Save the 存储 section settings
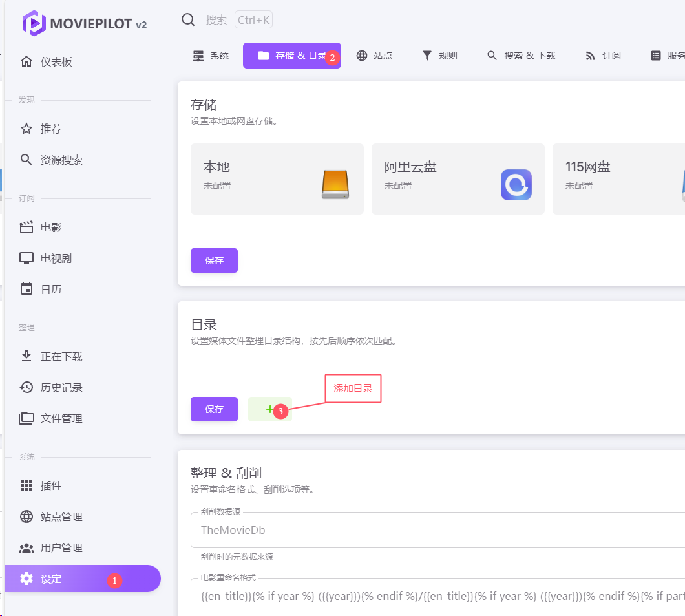 [214, 260]
